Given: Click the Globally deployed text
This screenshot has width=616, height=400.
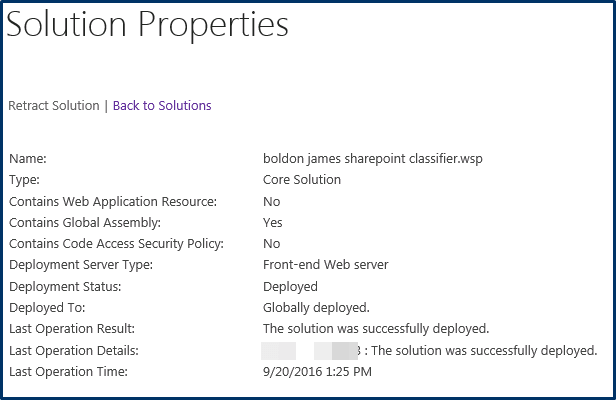Looking at the screenshot, I should 316,307.
